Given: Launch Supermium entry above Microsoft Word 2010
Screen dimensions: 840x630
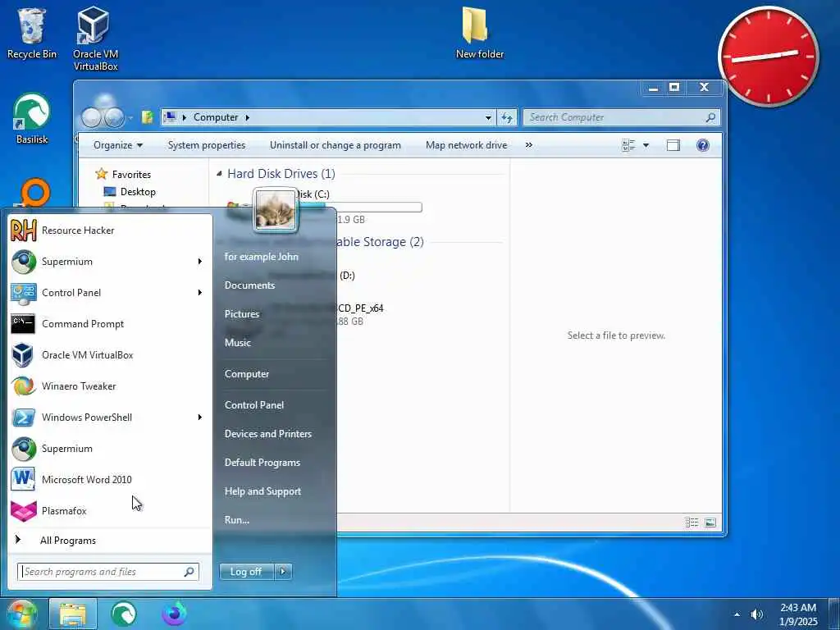Looking at the screenshot, I should click(x=110, y=449).
